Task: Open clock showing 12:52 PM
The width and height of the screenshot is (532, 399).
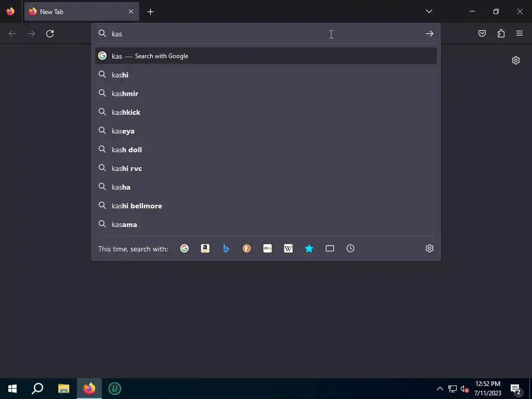Action: [x=487, y=389]
